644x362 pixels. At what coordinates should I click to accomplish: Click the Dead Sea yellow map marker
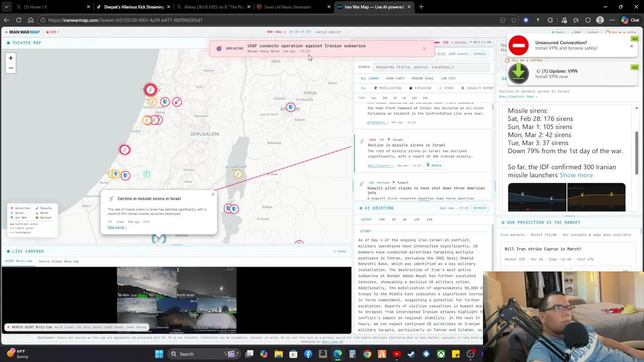click(237, 174)
